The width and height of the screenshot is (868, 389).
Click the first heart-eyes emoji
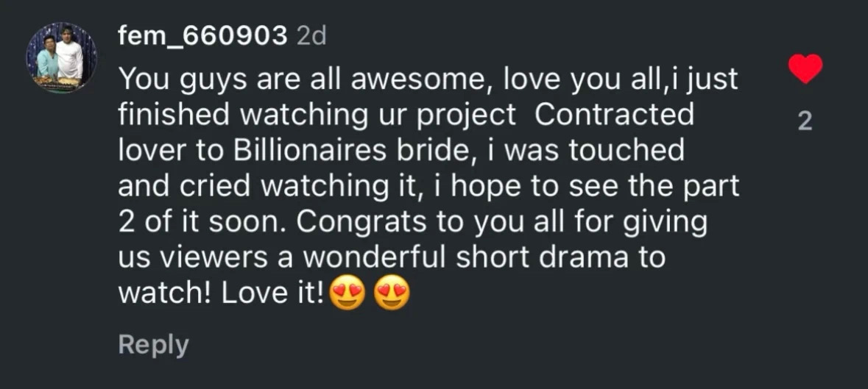pos(347,295)
